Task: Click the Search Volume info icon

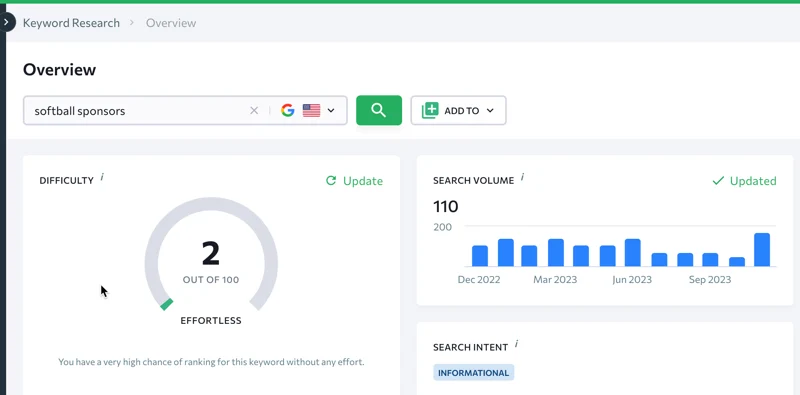Action: click(522, 177)
